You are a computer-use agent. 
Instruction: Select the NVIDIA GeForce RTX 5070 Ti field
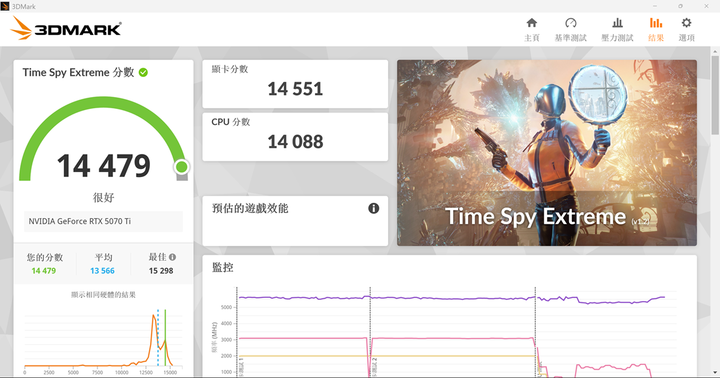(103, 221)
